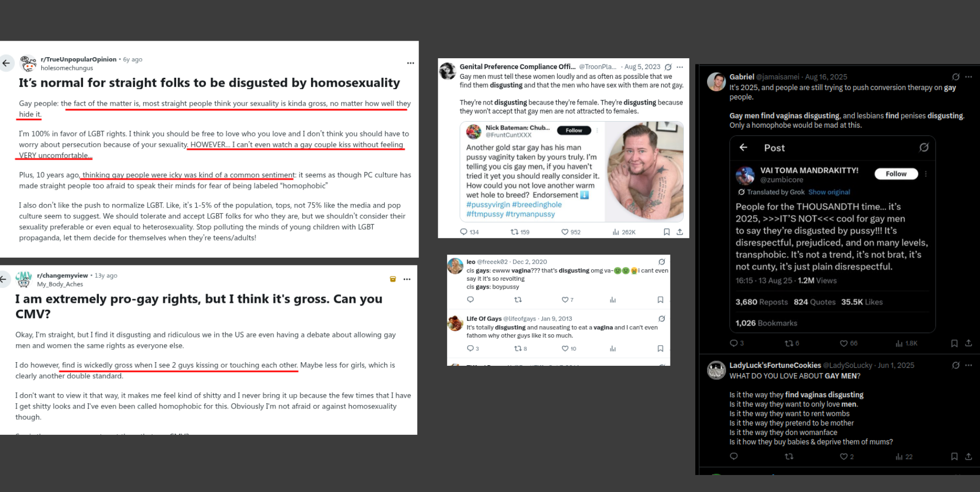Click Show original translation link

coord(829,192)
